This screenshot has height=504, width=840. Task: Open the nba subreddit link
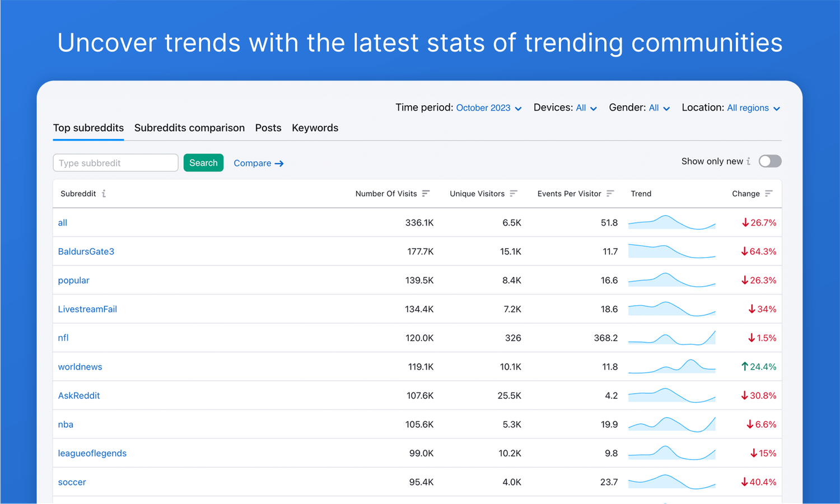[66, 424]
